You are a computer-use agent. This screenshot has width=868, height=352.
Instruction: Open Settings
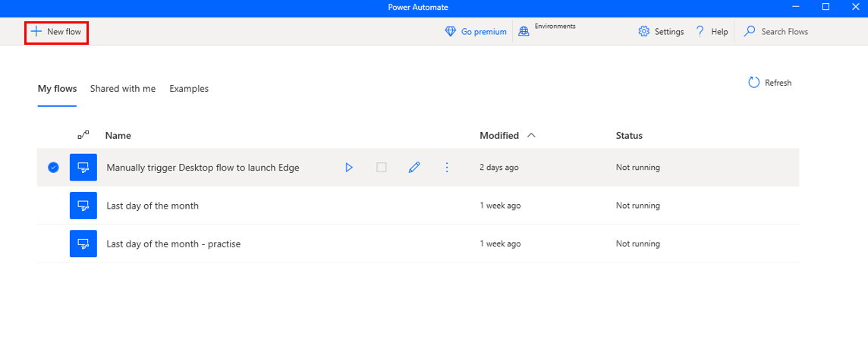tap(661, 32)
